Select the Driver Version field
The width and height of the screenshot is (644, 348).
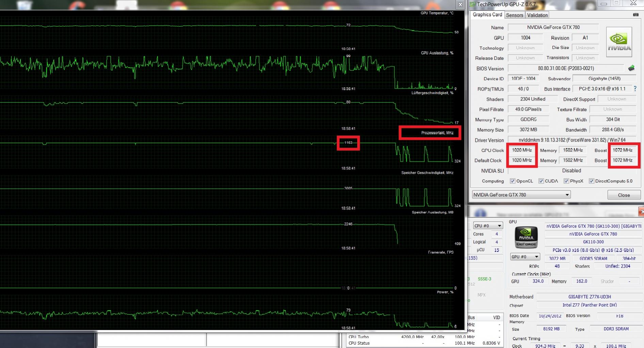click(x=572, y=140)
